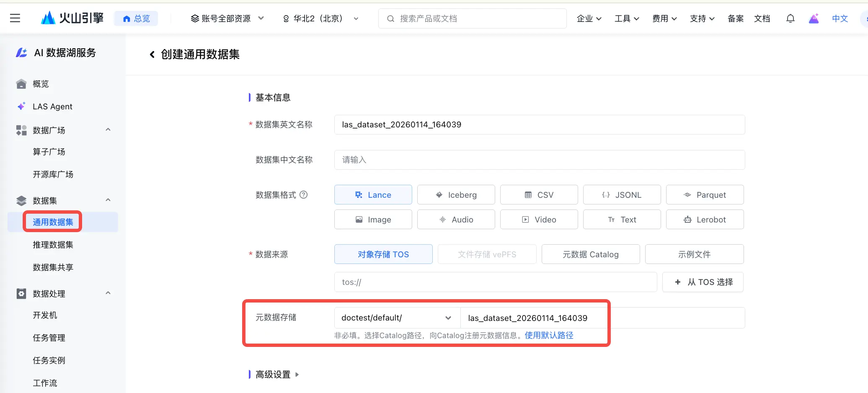The image size is (868, 393).
Task: Click the help icon next to 数据集格式
Action: 304,194
